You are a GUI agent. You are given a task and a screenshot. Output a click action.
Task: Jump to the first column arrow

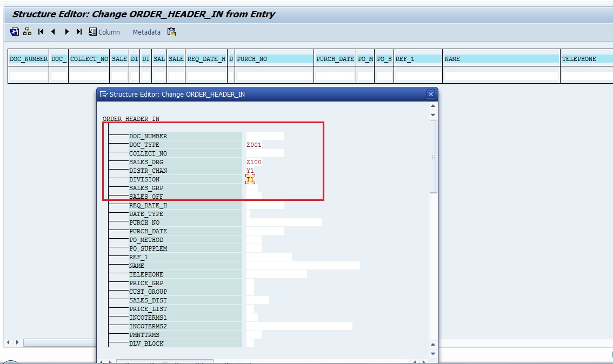click(41, 32)
